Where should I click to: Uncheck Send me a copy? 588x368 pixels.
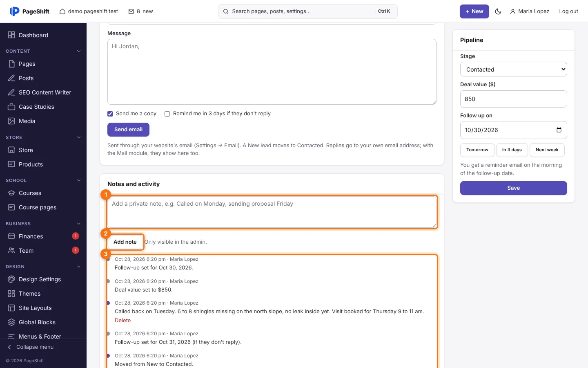pos(110,114)
